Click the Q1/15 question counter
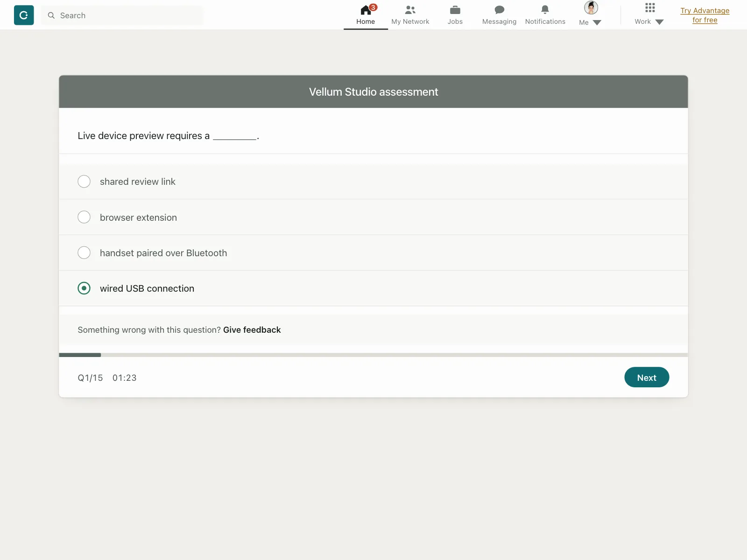 pos(90,378)
